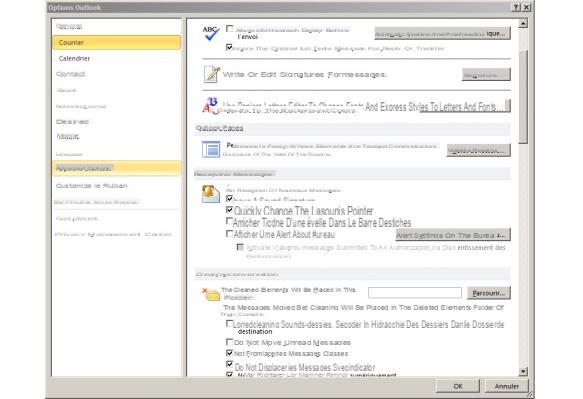Check the option ending in 'destination'
This screenshot has width=583, height=399.
click(x=229, y=324)
